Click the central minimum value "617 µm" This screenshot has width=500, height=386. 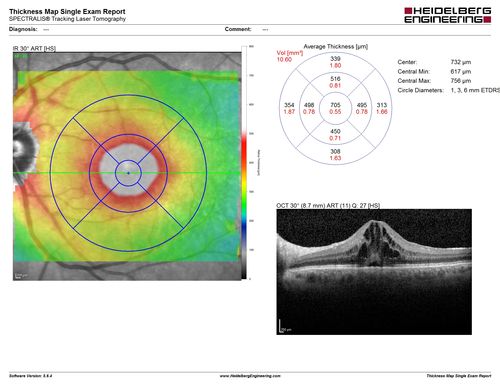[x=461, y=71]
